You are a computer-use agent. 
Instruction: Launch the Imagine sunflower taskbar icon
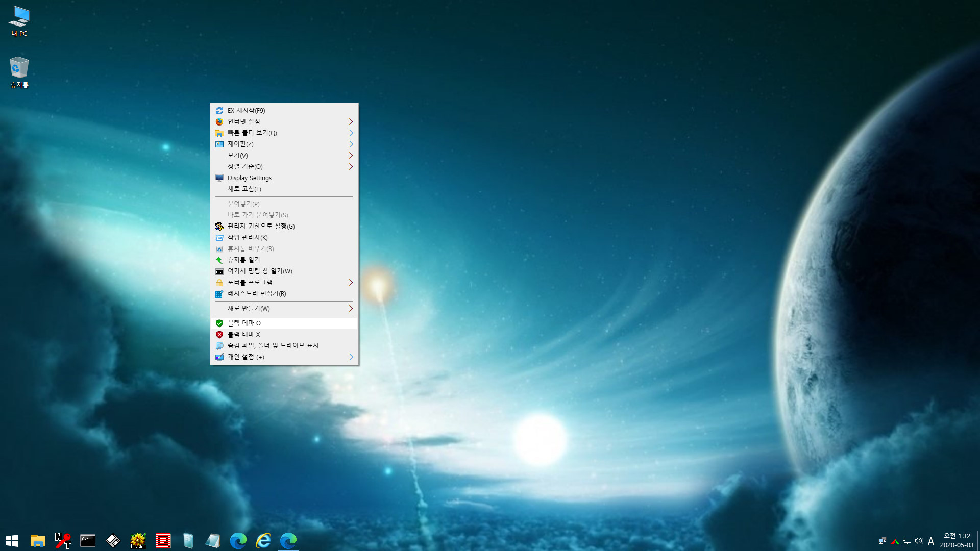(x=138, y=540)
